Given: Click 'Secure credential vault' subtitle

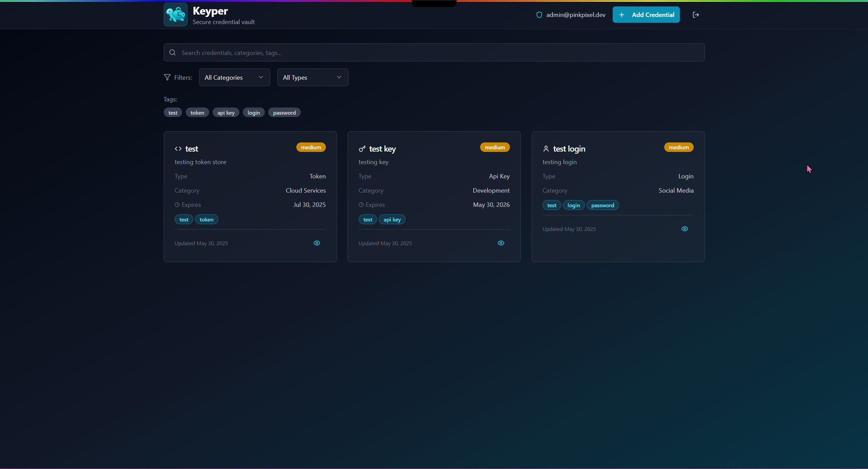Looking at the screenshot, I should coord(224,22).
